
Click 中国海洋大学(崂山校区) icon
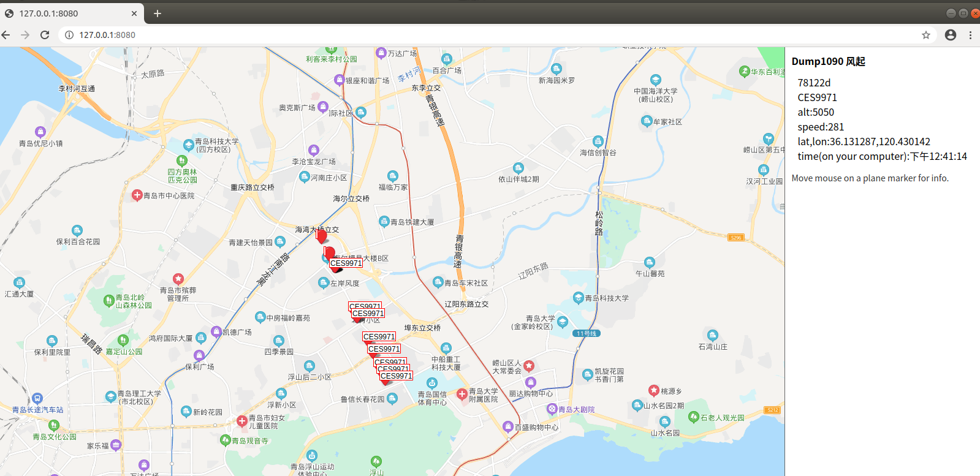pos(656,80)
